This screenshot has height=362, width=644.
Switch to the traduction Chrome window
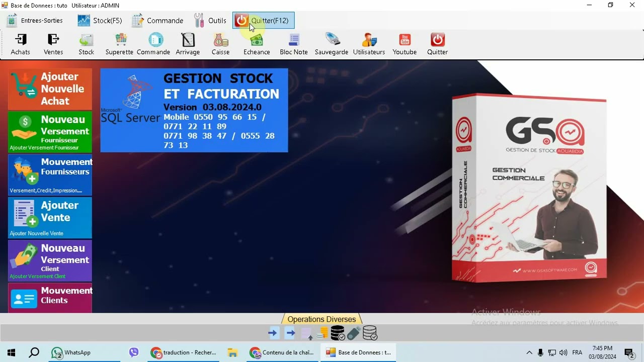(x=184, y=352)
